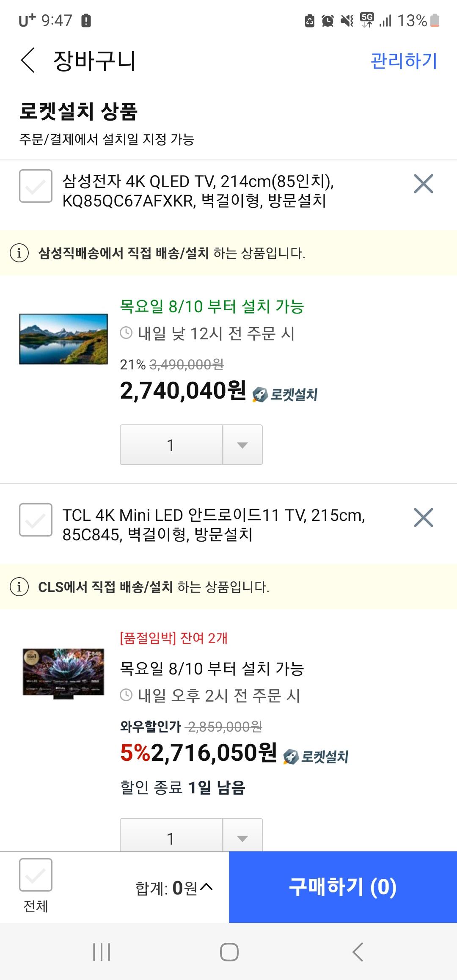The height and width of the screenshot is (980, 457).
Task: Remove the TCL Mini LED TV with its X
Action: [x=423, y=518]
